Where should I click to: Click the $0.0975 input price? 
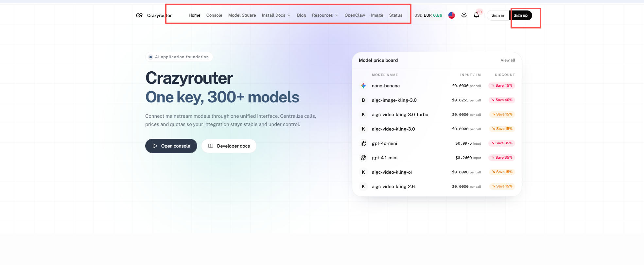(463, 143)
